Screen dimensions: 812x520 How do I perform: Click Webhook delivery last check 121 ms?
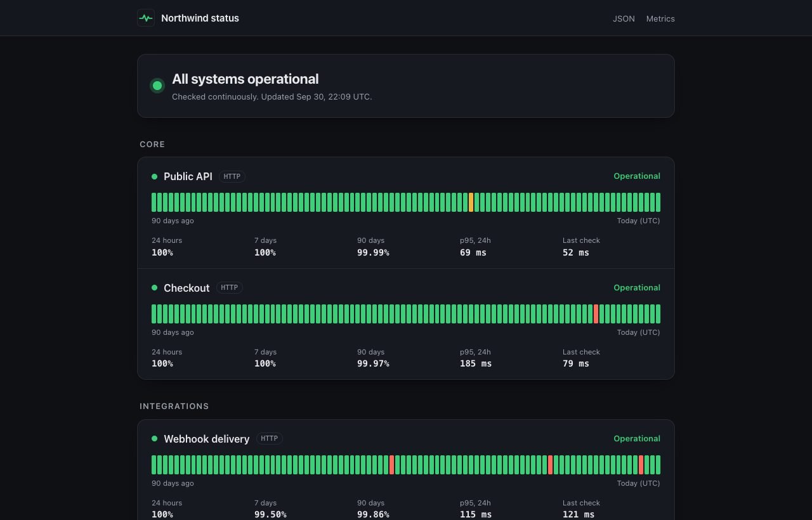click(x=579, y=514)
